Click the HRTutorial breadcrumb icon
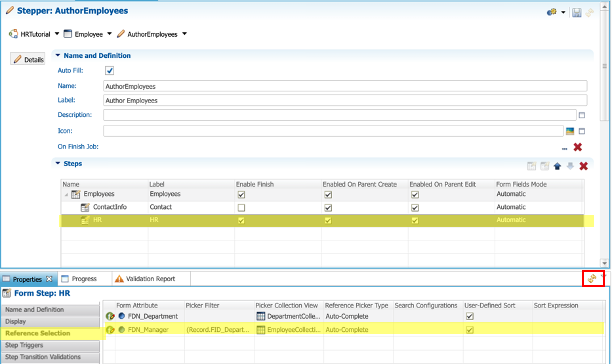Image resolution: width=612 pixels, height=364 pixels. (x=13, y=34)
